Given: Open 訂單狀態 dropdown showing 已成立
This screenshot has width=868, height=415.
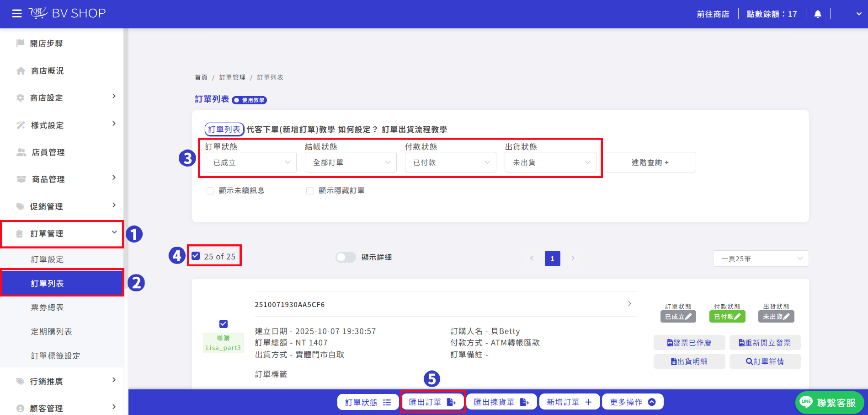Looking at the screenshot, I should (x=250, y=162).
